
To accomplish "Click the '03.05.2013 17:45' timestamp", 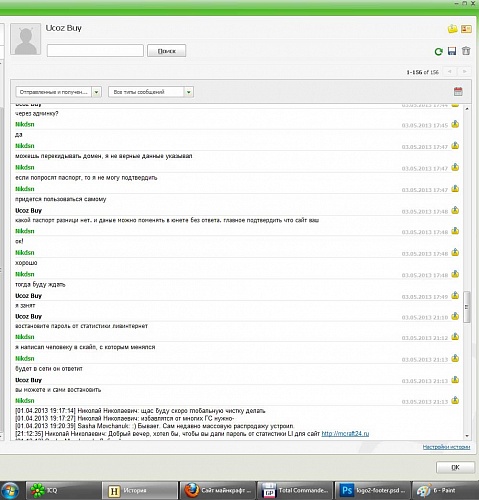I will tap(425, 126).
